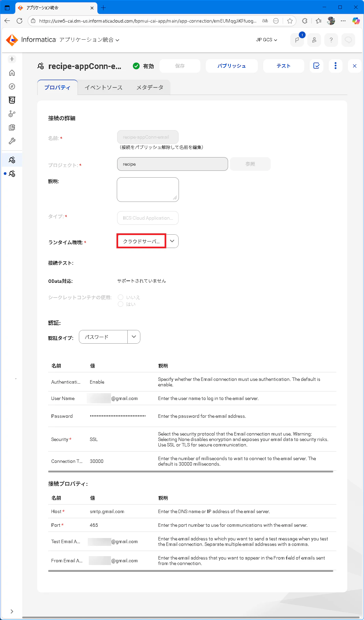Open the inbox-style icon in the sidebar
Screen dimensions: 364x620
(x=12, y=100)
